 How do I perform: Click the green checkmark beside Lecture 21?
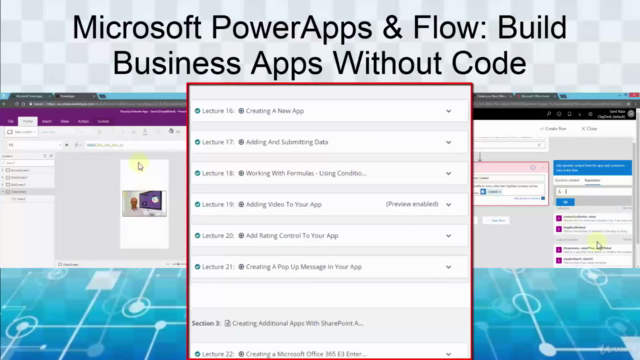tap(198, 267)
